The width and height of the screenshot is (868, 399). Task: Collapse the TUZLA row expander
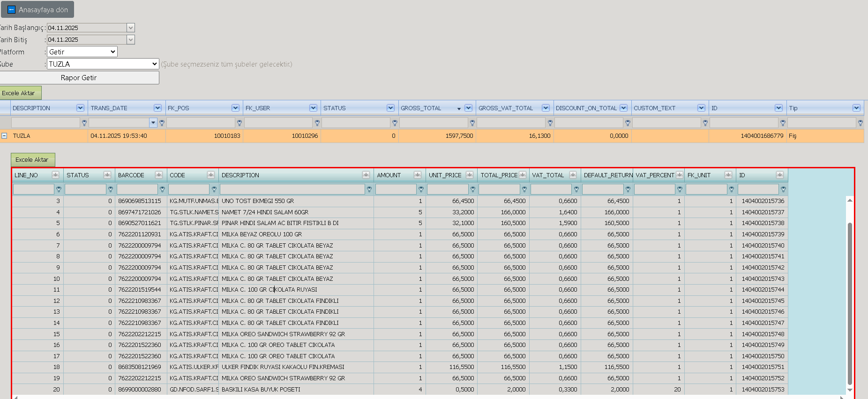click(x=4, y=136)
